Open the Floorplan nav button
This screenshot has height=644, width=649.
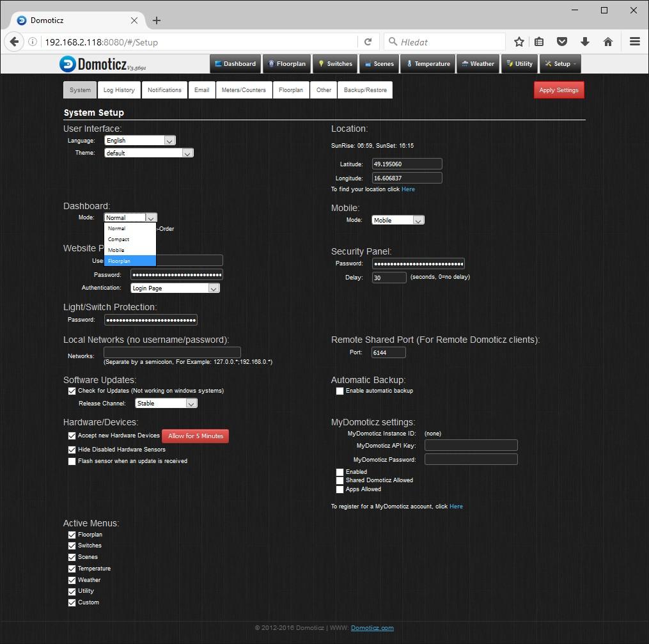pyautogui.click(x=287, y=64)
